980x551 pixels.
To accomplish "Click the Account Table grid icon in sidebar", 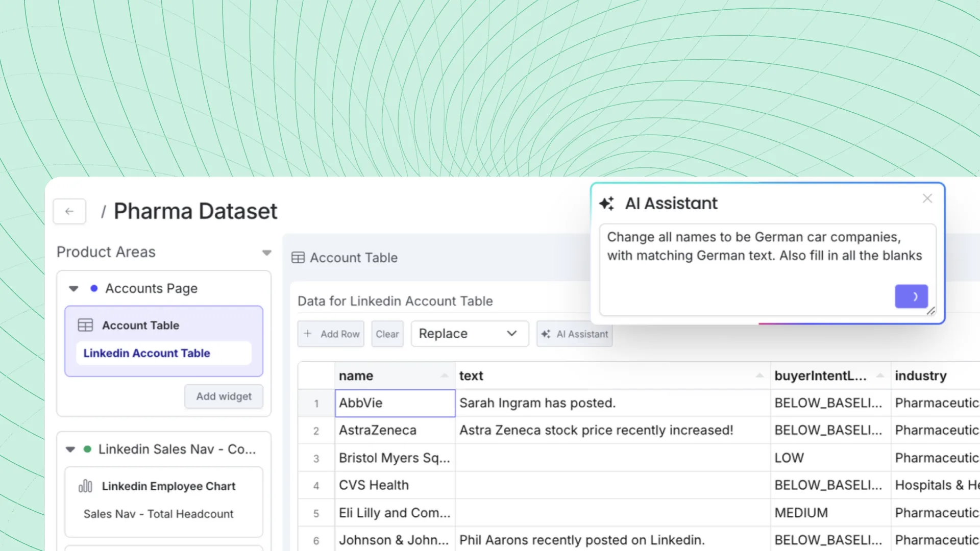I will pyautogui.click(x=85, y=325).
